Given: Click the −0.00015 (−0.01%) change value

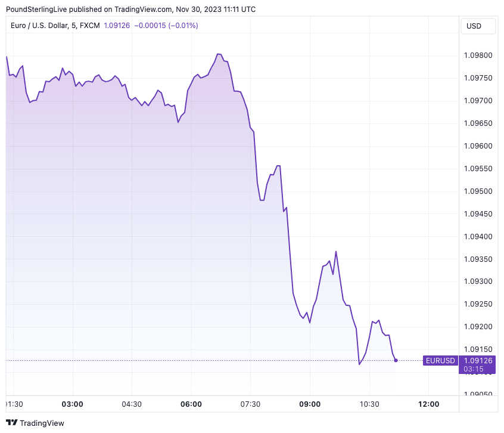Looking at the screenshot, I should [x=166, y=26].
